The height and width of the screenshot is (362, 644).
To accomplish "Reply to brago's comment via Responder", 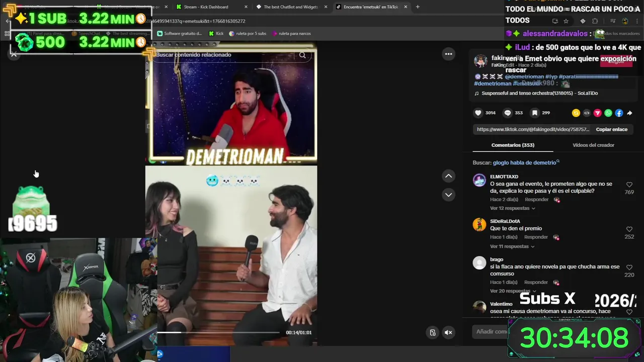I will pos(536,282).
